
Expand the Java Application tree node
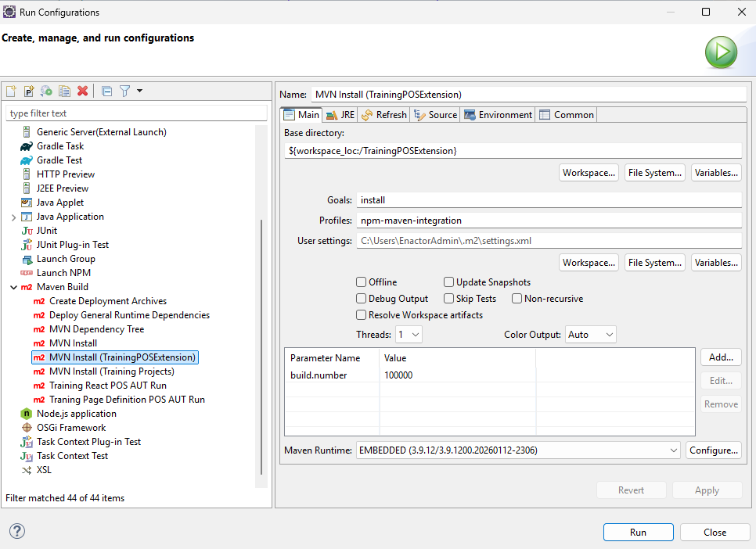coord(13,217)
